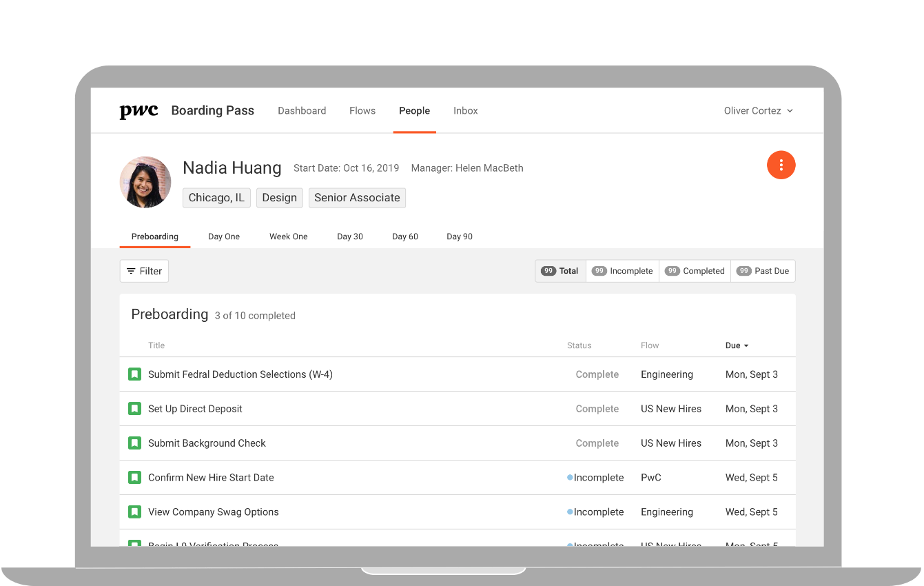Click the PwC logo

[x=138, y=111]
